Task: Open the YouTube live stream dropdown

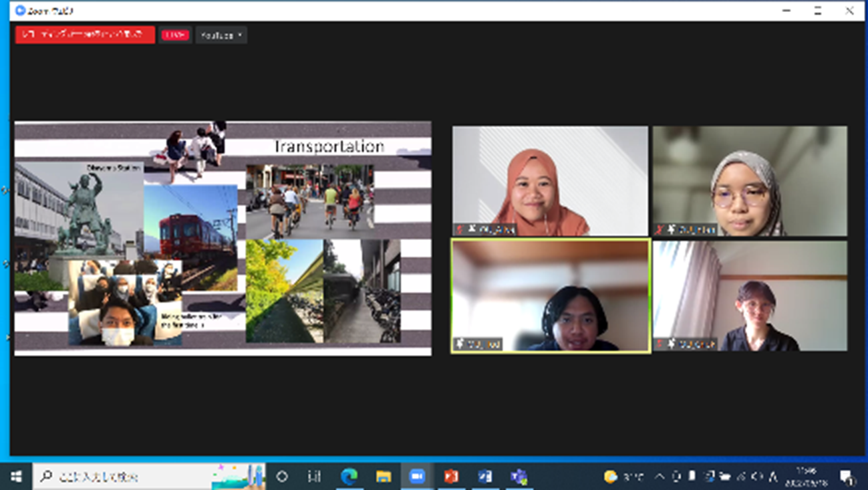Action: 221,35
